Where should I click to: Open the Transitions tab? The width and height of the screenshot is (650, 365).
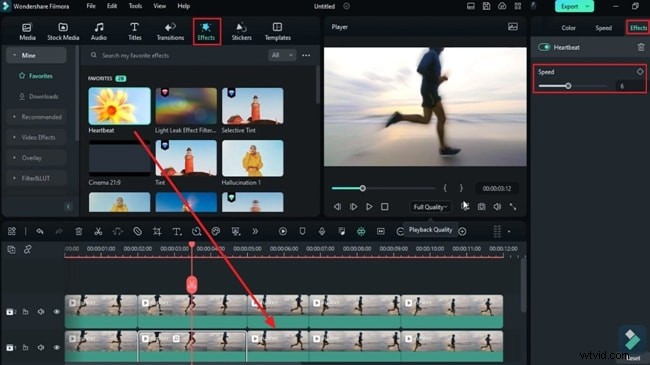(170, 32)
